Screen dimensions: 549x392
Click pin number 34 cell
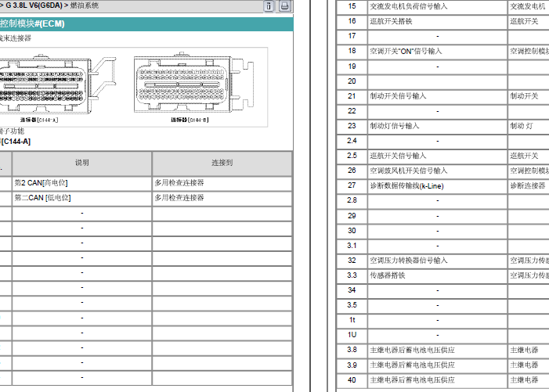(352, 290)
